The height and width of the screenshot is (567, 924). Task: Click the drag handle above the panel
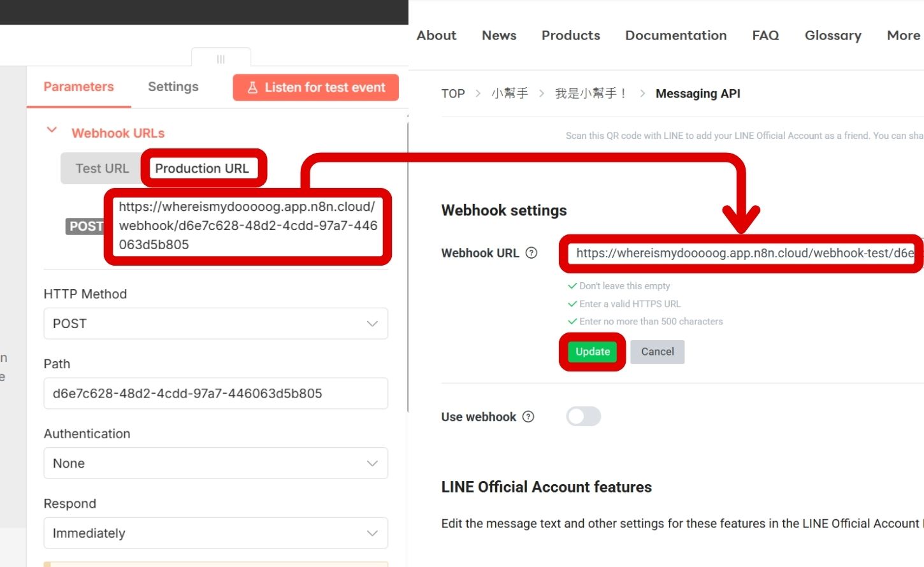click(220, 59)
